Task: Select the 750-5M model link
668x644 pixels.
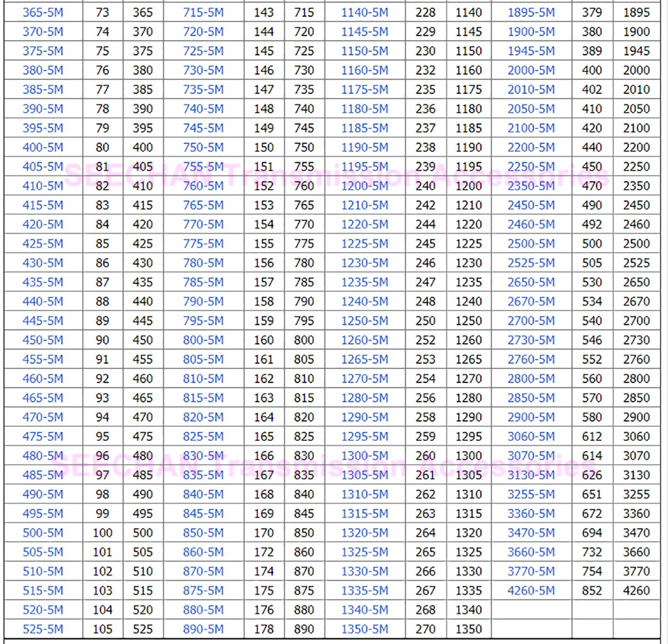Action: click(x=203, y=148)
